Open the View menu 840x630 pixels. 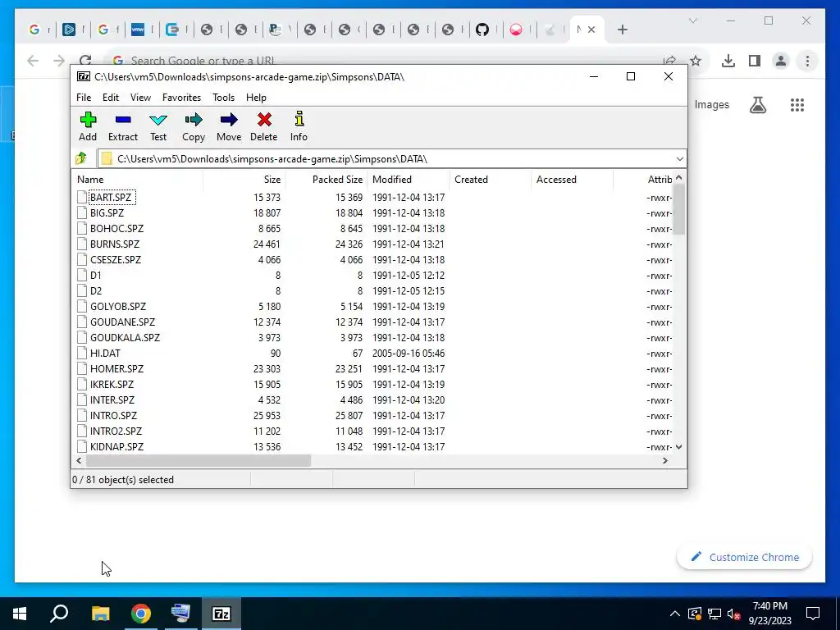(140, 98)
